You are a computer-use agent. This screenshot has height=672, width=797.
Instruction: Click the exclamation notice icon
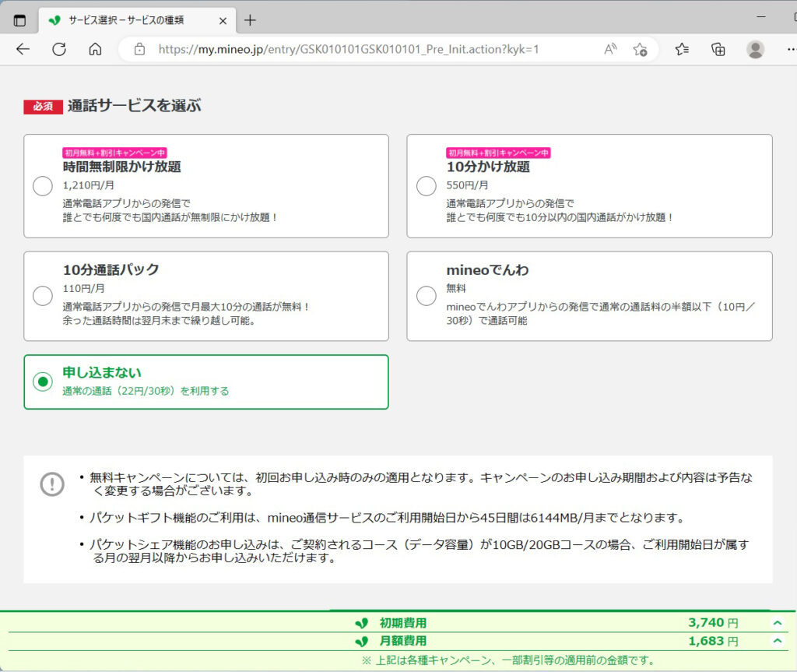pos(52,484)
